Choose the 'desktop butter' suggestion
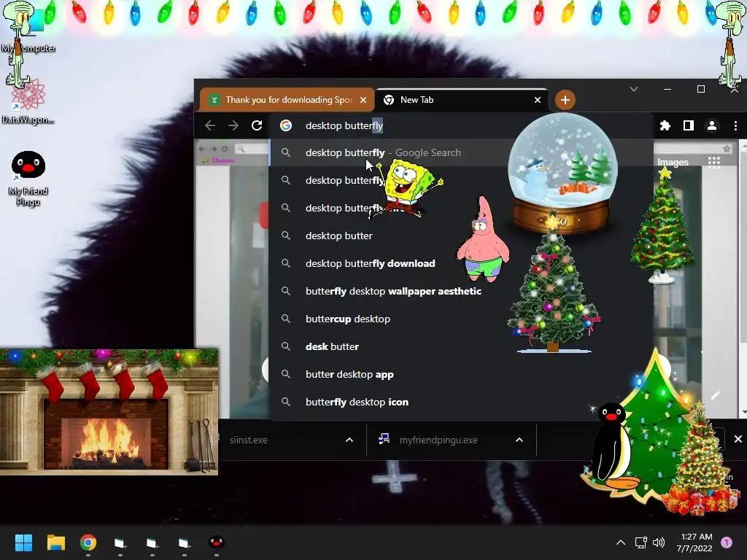The width and height of the screenshot is (747, 560). coord(338,236)
